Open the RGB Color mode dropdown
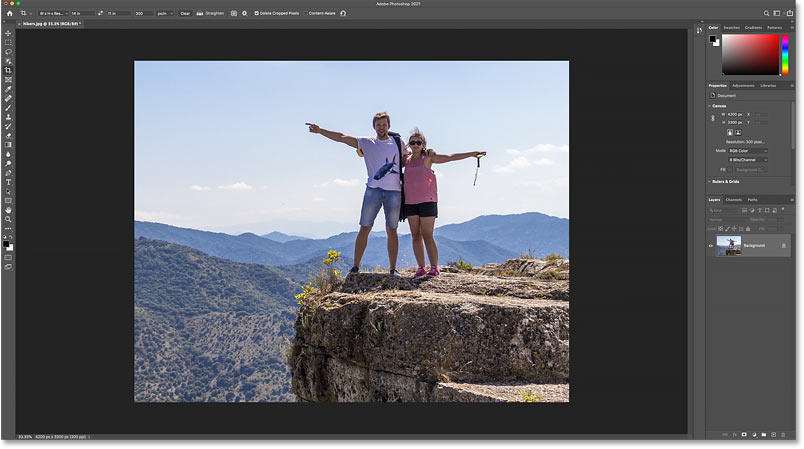Screen dimensions: 804x449 click(748, 151)
